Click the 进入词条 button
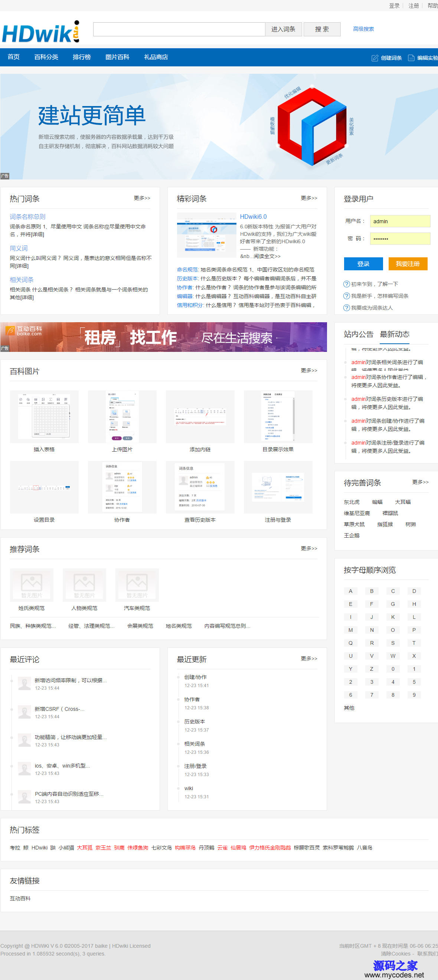 coord(283,29)
